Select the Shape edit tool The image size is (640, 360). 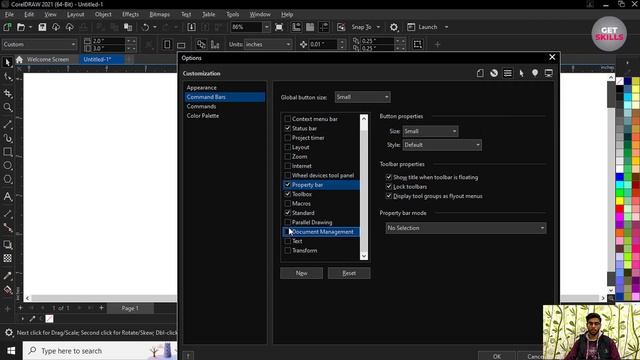(x=7, y=77)
